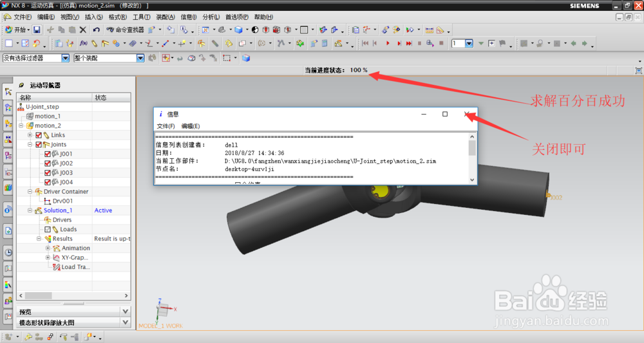The image size is (644, 343).
Task: Expand the 模态形状局部放大图 panel
Action: click(126, 323)
